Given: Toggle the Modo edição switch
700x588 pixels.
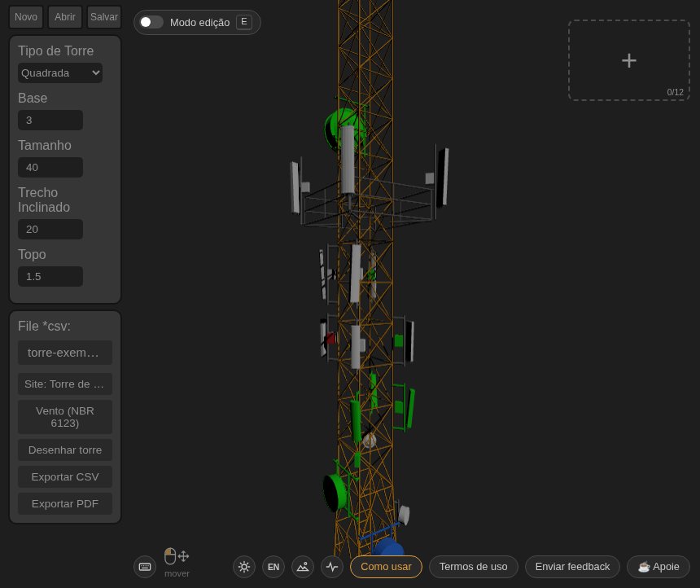Looking at the screenshot, I should tap(151, 22).
